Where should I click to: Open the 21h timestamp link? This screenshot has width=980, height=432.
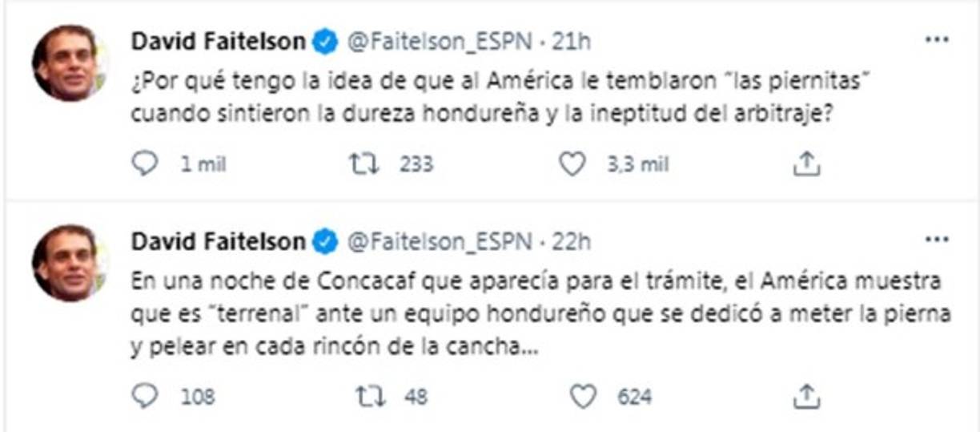tap(571, 42)
